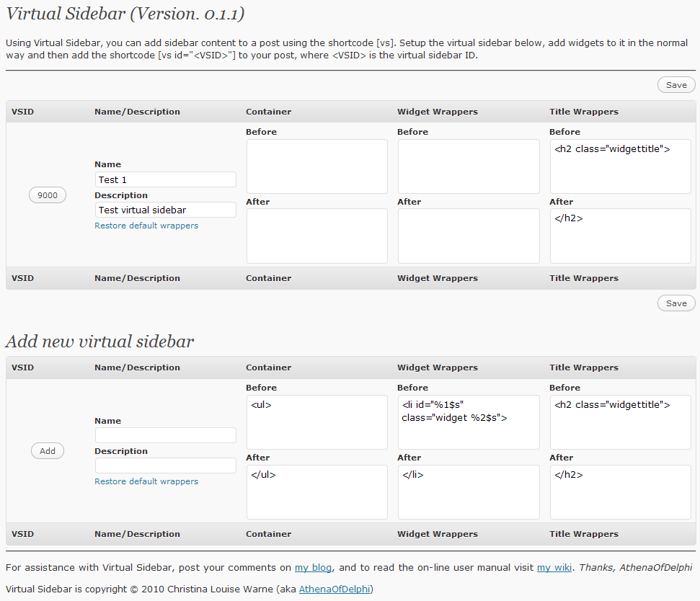Click Container After textarea of Test 1
700x601 pixels.
[316, 236]
